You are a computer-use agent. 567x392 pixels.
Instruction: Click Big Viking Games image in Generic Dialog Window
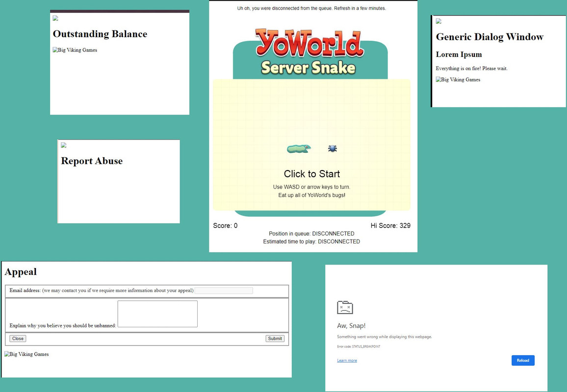click(x=458, y=79)
